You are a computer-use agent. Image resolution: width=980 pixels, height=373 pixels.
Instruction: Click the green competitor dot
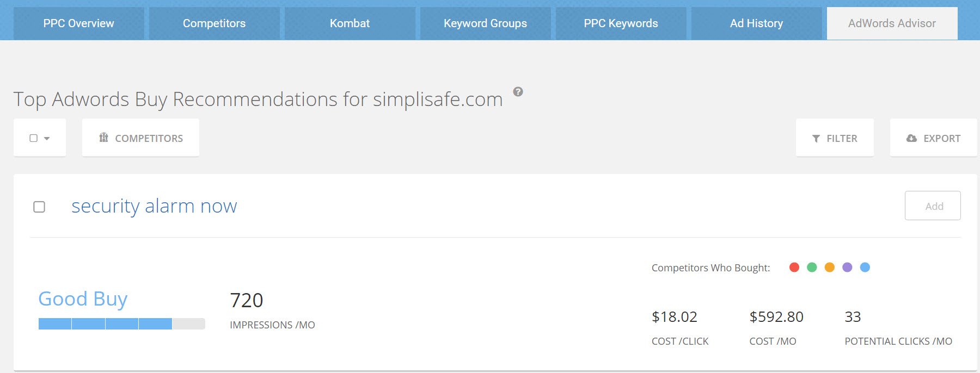(812, 268)
